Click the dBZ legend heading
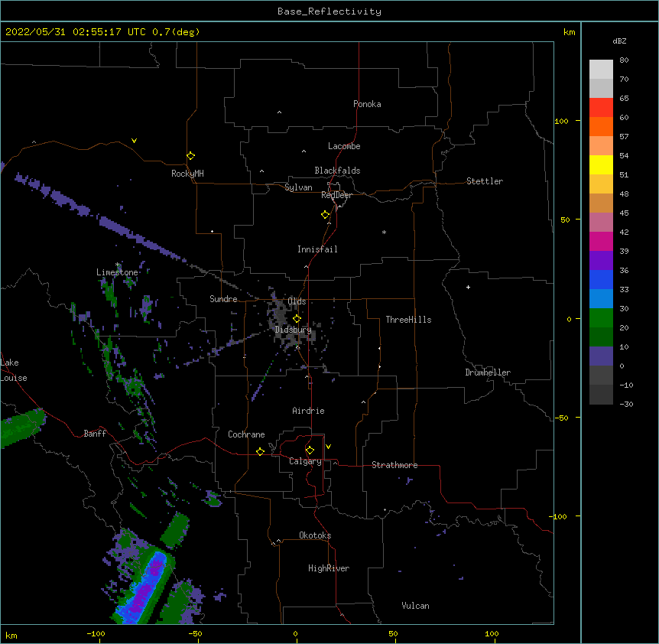 [x=619, y=41]
